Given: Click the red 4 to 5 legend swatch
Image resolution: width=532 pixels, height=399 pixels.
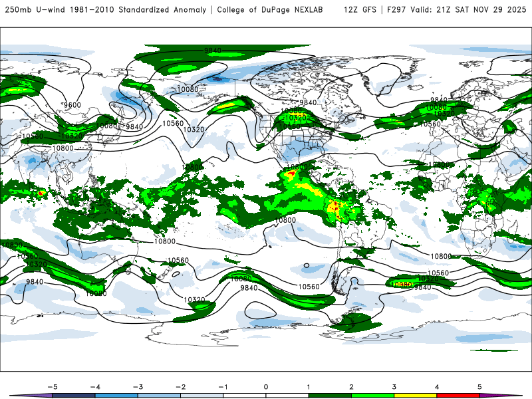Looking at the screenshot, I should (458, 396).
